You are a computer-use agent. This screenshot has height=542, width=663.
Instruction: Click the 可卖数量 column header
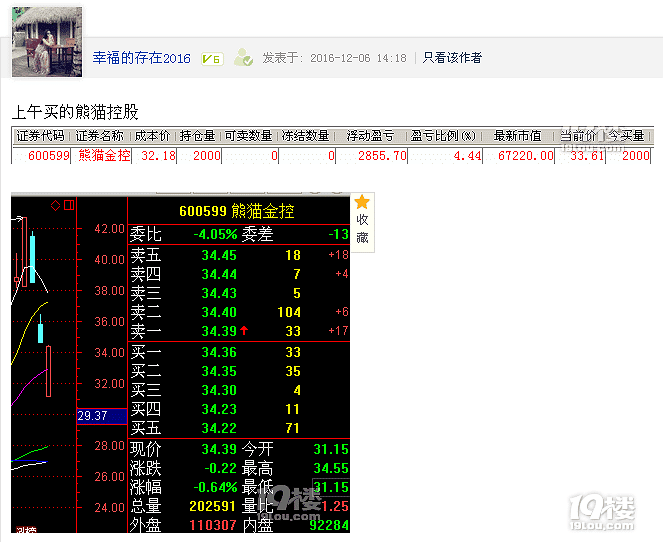(248, 136)
